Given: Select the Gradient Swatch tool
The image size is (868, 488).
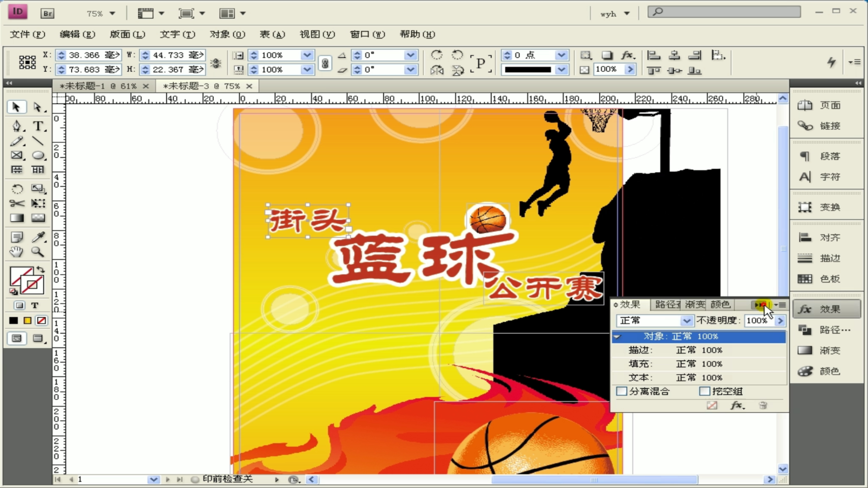Looking at the screenshot, I should click(x=17, y=218).
